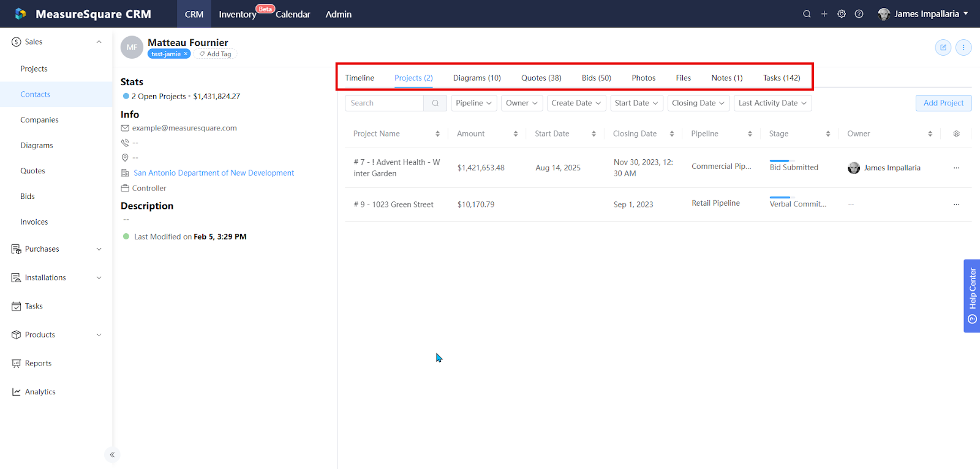Collapse the left sidebar
The height and width of the screenshot is (469, 980).
112,454
